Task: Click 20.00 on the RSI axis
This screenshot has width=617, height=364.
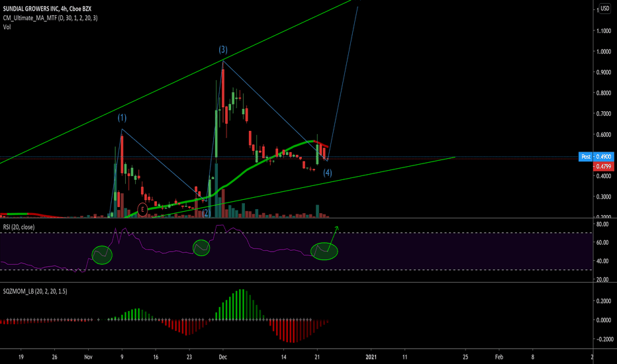Action: pos(602,279)
